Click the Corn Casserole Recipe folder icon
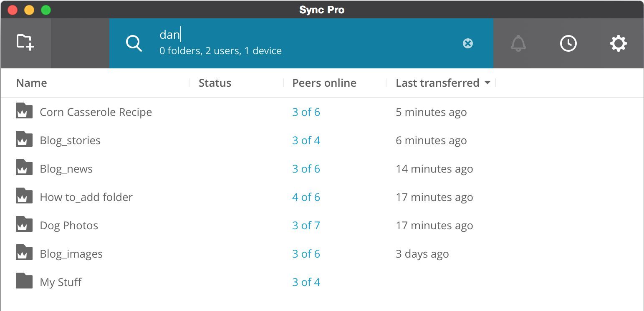 24,111
